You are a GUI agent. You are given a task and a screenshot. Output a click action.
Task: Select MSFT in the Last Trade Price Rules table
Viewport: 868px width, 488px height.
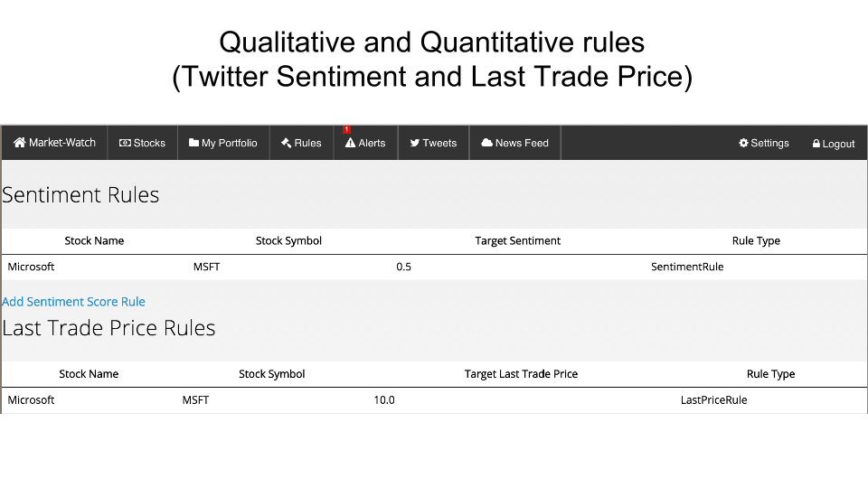[x=195, y=399]
